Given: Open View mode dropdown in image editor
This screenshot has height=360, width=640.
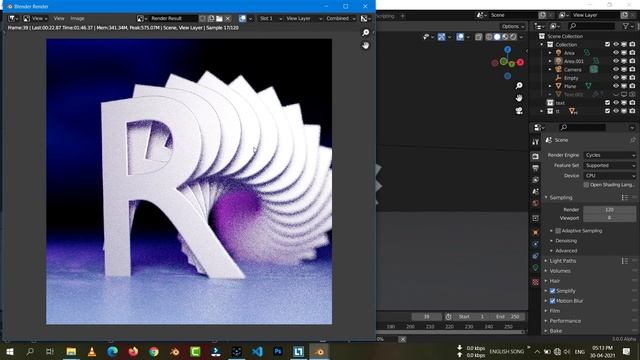Looking at the screenshot, I should click(35, 18).
